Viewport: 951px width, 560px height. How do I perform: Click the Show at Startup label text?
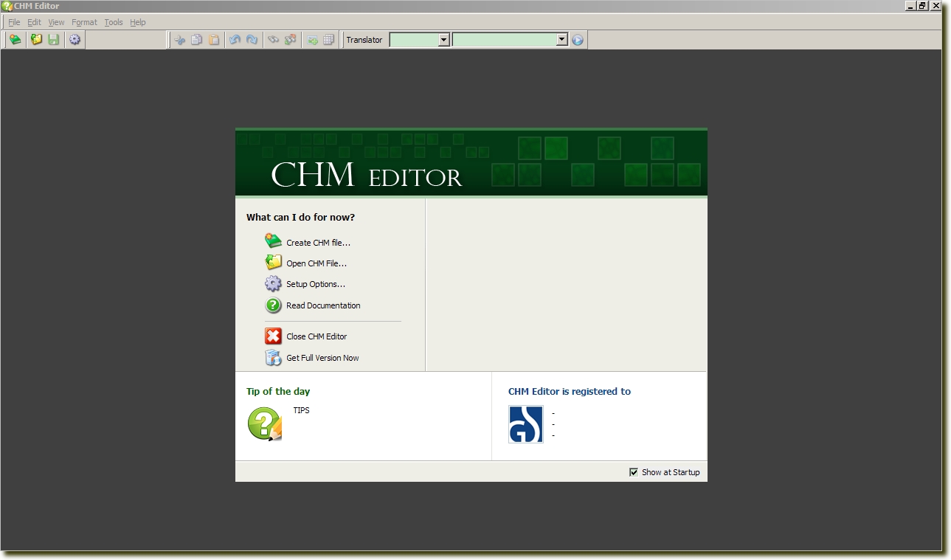[671, 472]
